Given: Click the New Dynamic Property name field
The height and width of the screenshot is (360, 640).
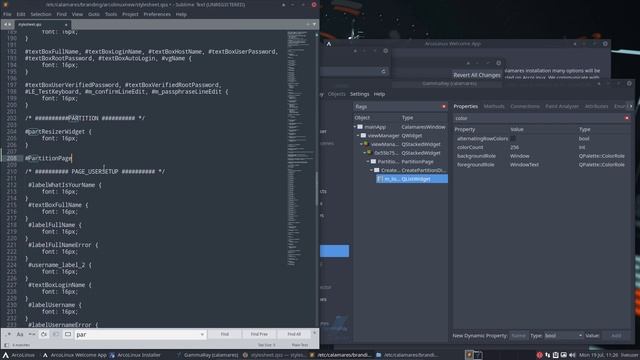Looking at the screenshot, I should (518, 336).
